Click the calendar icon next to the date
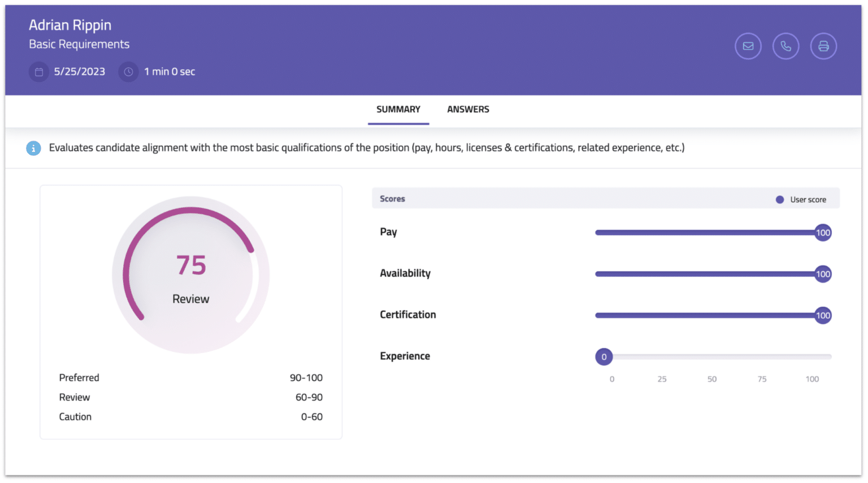Screen dimensions: 868x483 (x=38, y=72)
